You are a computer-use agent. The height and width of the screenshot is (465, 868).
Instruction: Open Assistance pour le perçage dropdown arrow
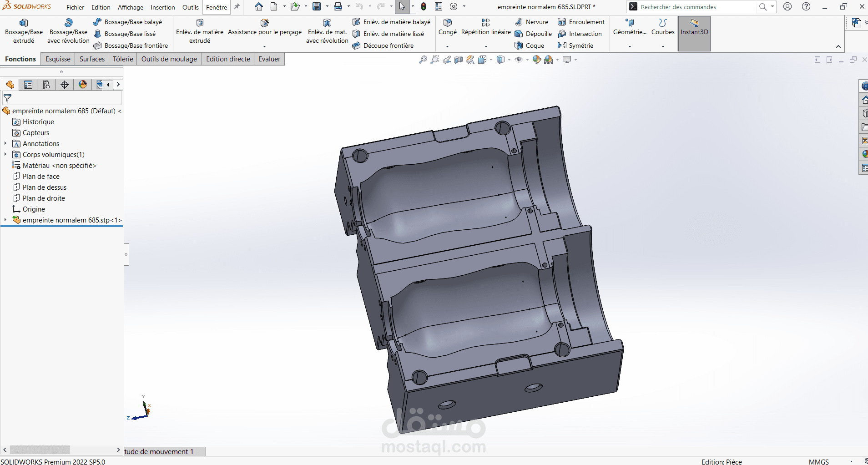coord(265,46)
